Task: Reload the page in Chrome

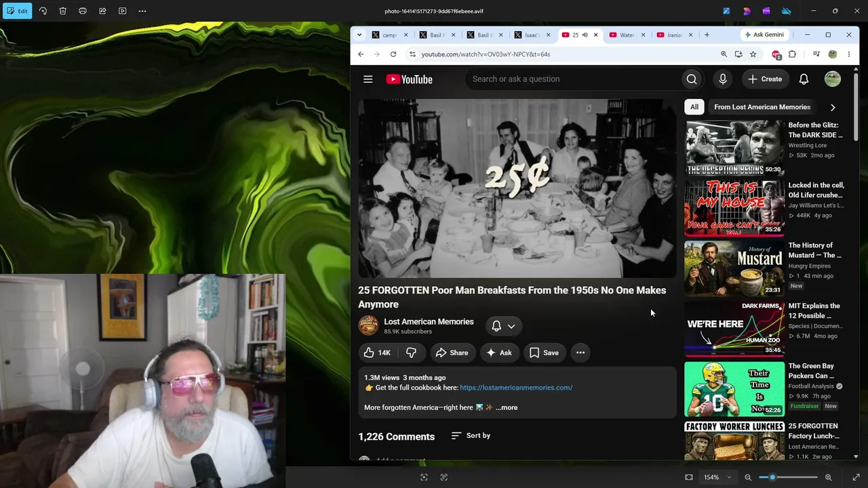Action: (393, 54)
